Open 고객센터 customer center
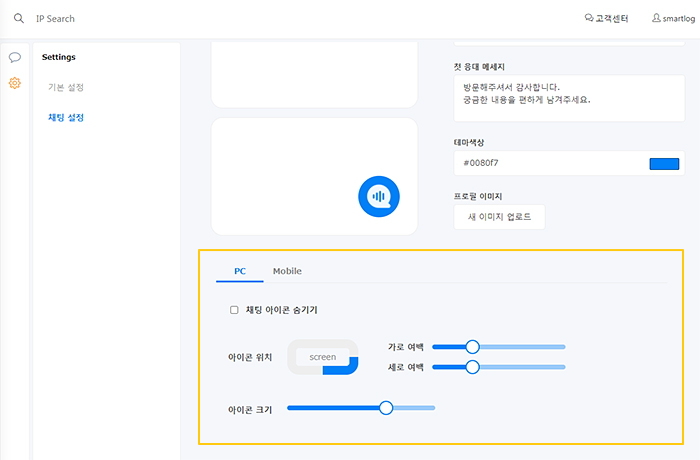The height and width of the screenshot is (460, 700). 606,18
